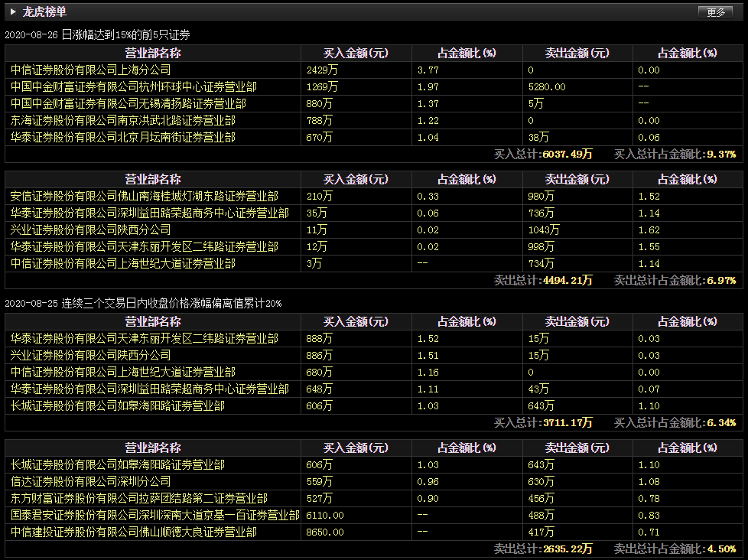The height and width of the screenshot is (560, 748).
Task: Click 中国中金财富证券杭州环球中心证券营业部 name
Action: [134, 86]
